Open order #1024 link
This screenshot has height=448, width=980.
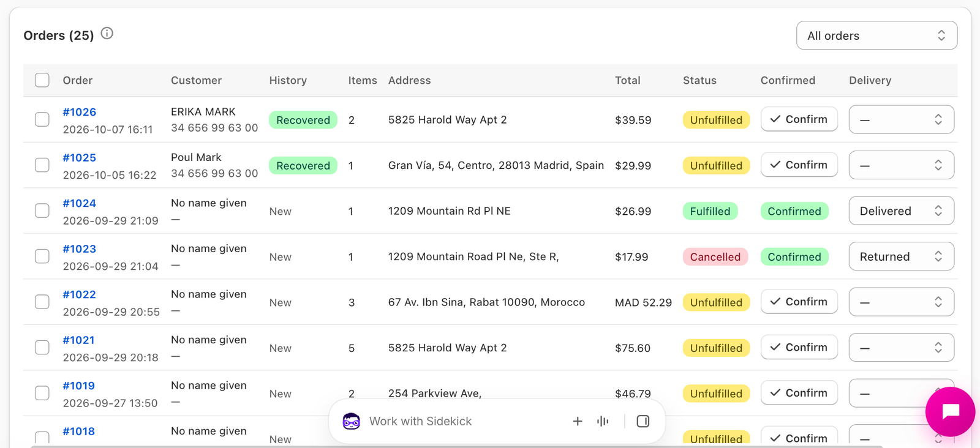(x=80, y=203)
